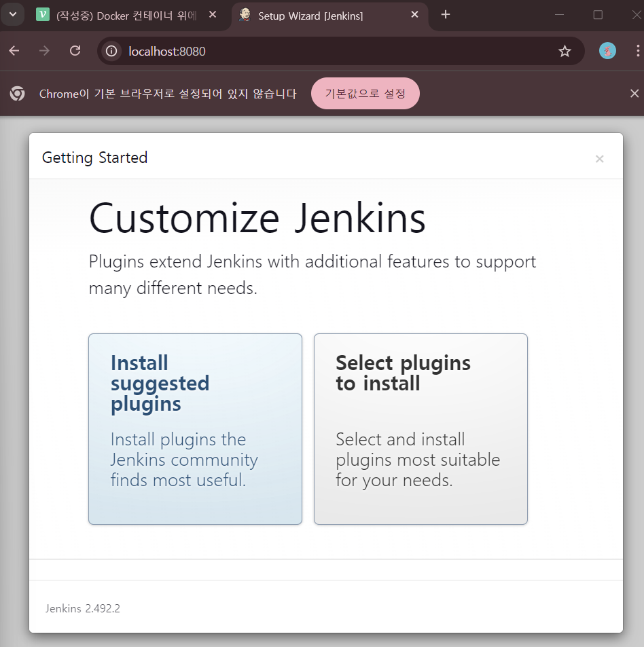Close the Getting Started dialog

(599, 159)
